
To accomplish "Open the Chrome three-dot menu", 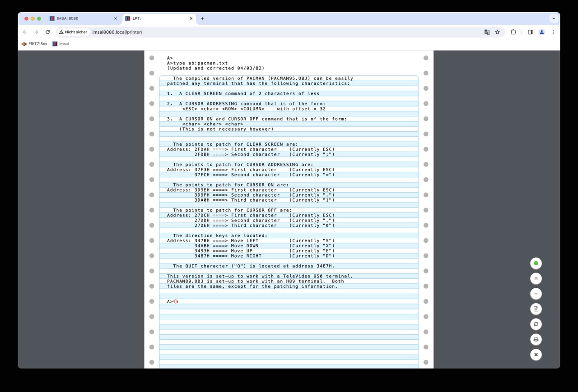I will (553, 32).
